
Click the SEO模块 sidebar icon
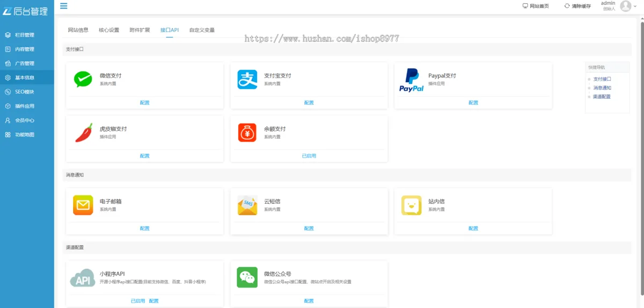[8, 92]
